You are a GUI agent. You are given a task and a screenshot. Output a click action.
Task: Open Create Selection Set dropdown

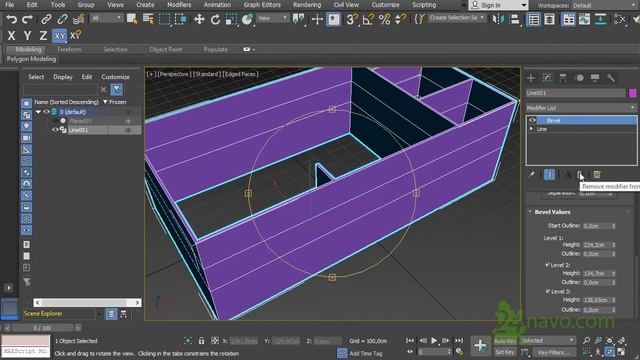coord(457,18)
